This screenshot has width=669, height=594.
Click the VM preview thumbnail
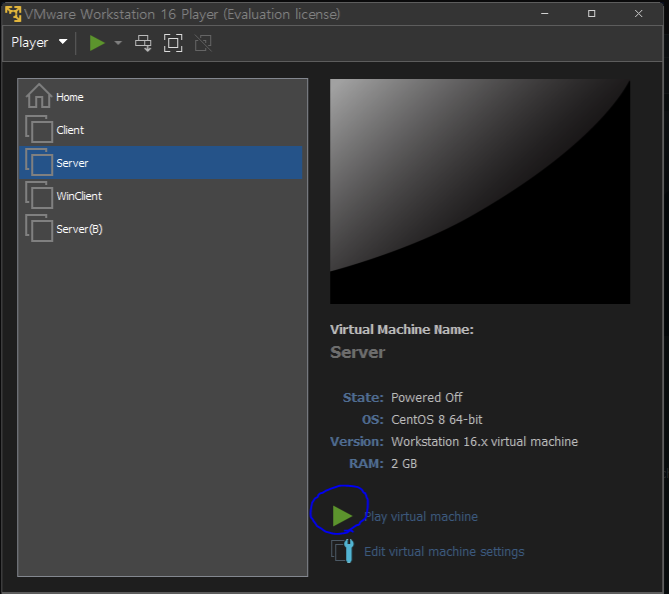click(x=480, y=192)
